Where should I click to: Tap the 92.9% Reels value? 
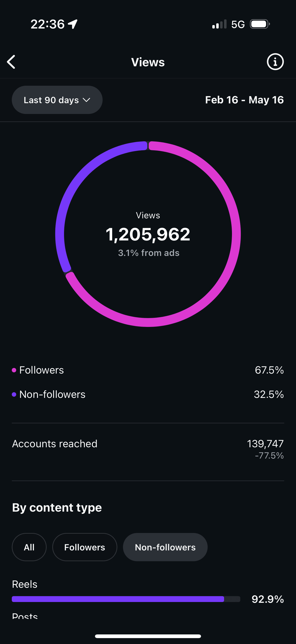(x=268, y=599)
